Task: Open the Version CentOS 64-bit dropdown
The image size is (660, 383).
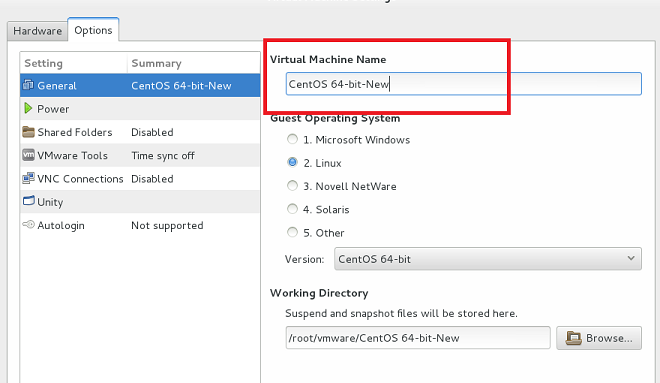Action: coord(488,259)
